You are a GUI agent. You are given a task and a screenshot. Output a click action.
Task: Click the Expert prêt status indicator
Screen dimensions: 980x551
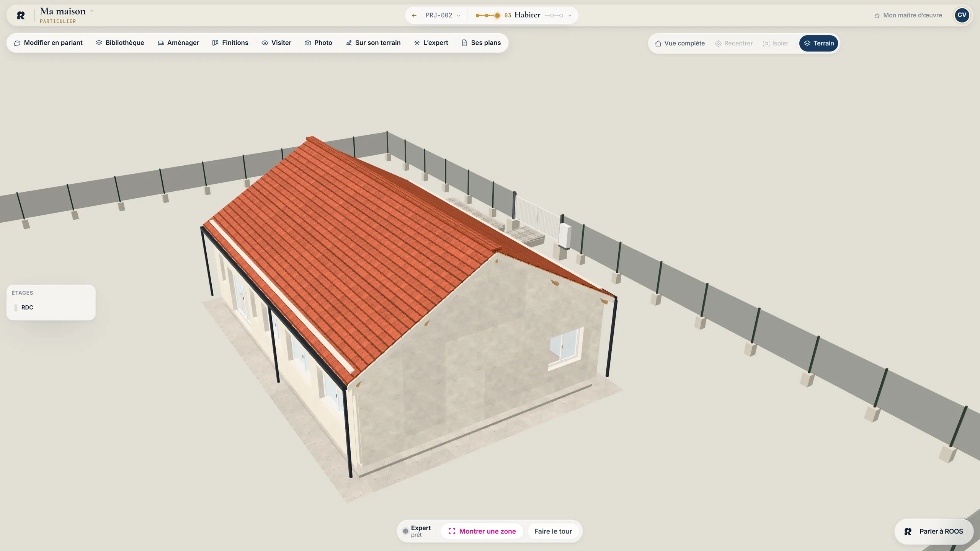(416, 531)
